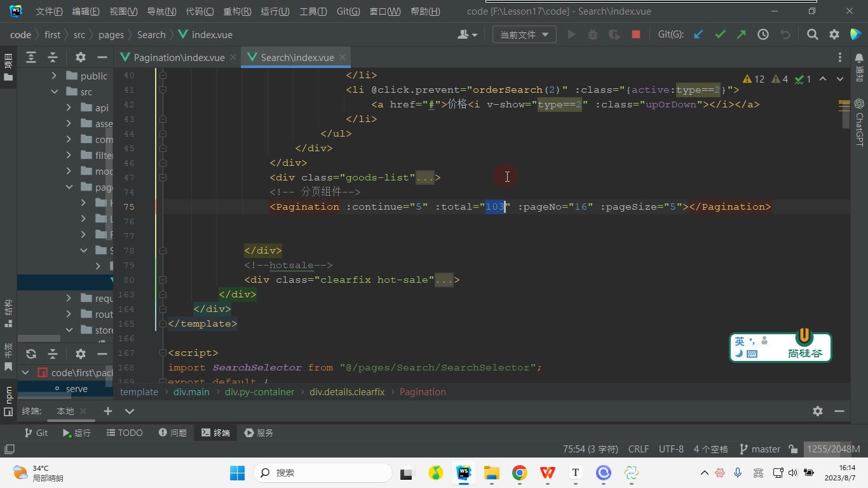The height and width of the screenshot is (488, 868).
Task: Open project panel gear options
Action: (x=81, y=57)
